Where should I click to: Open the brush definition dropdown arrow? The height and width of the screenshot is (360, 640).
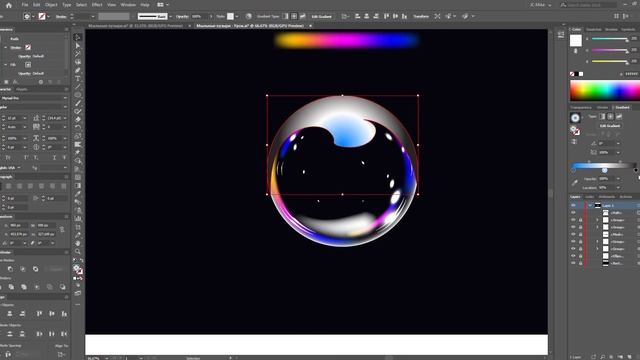pyautogui.click(x=170, y=17)
